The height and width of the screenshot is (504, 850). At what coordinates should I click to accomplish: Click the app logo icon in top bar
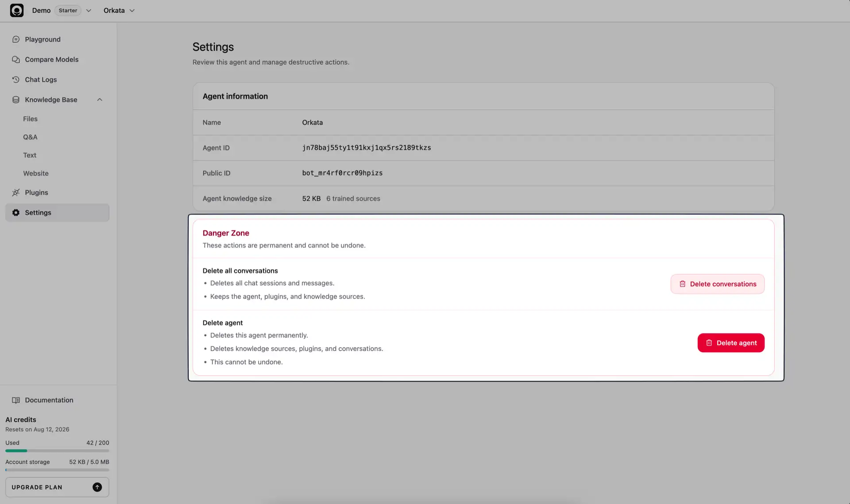pos(17,10)
